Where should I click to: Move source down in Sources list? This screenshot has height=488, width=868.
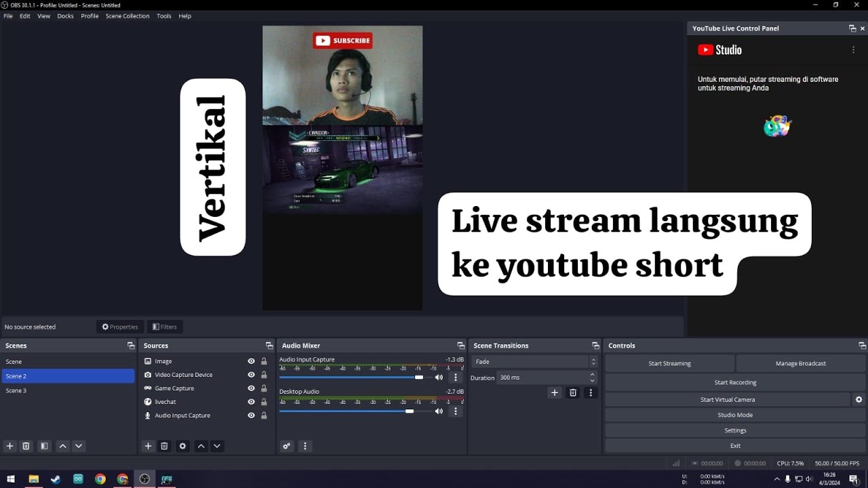point(217,446)
